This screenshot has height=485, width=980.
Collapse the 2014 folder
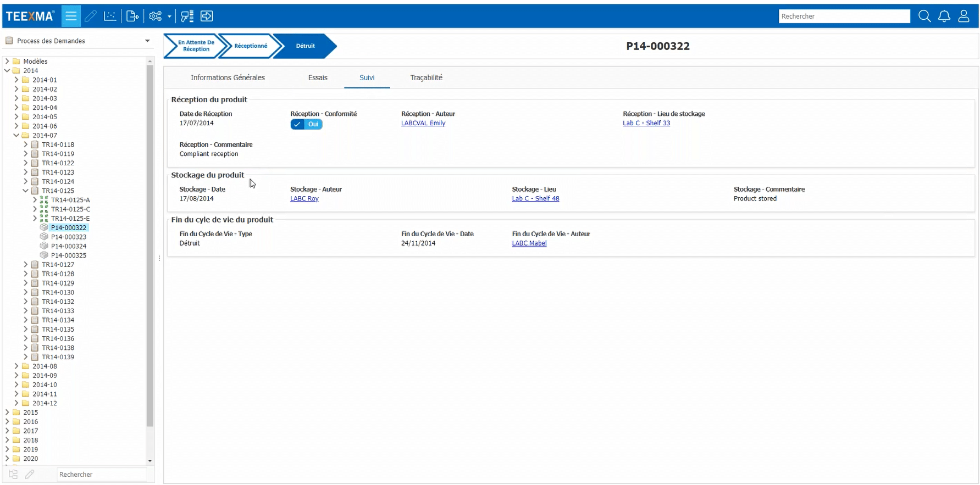pyautogui.click(x=7, y=70)
